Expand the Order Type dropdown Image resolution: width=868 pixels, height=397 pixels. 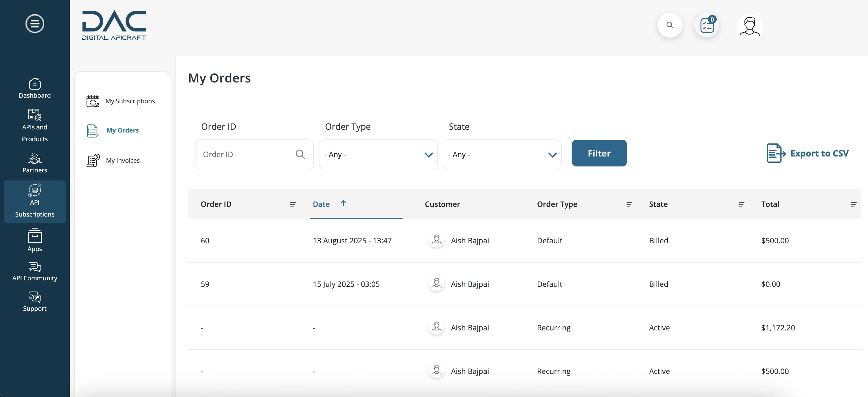click(x=378, y=154)
